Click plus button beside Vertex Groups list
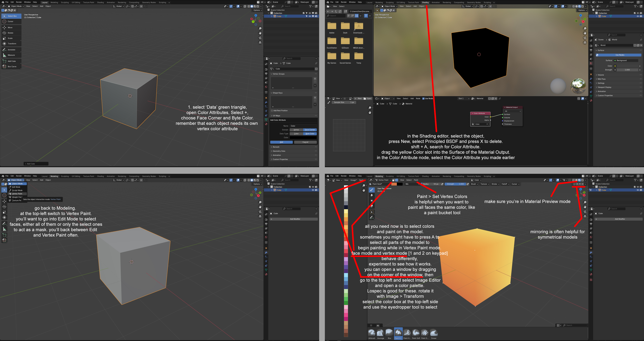The height and width of the screenshot is (341, 644). click(x=315, y=79)
